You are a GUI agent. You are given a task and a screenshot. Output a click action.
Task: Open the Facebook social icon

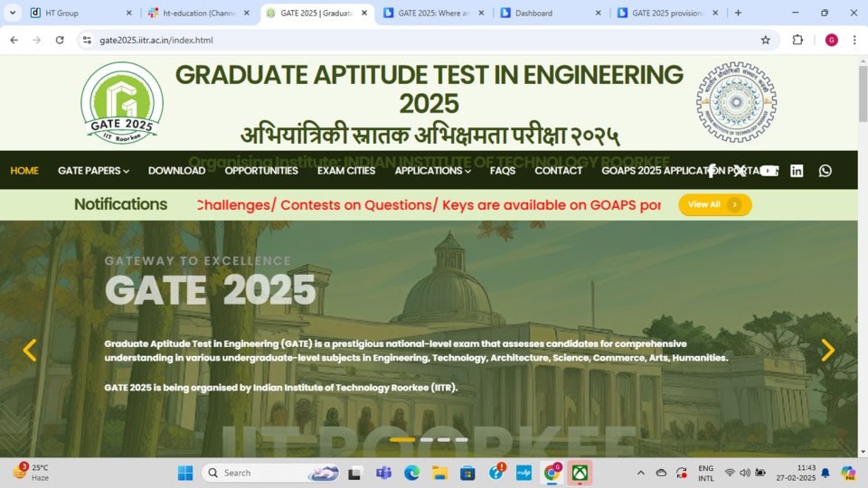(712, 171)
